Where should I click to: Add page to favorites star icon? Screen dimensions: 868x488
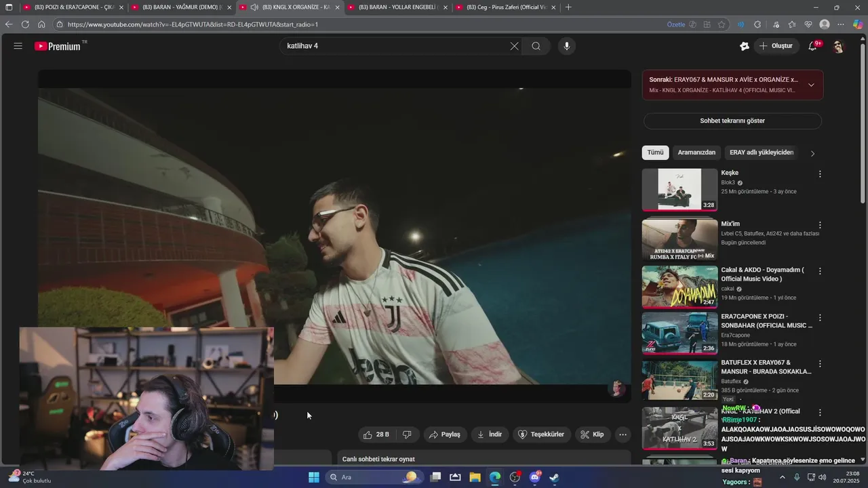[722, 24]
